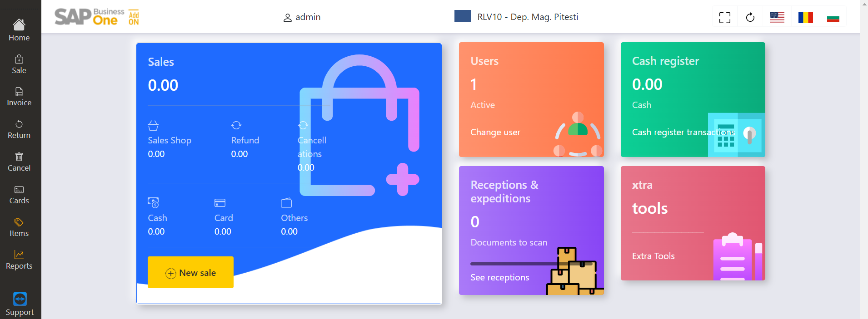Click the SAP Business One logo
This screenshot has width=868, height=319.
pyautogui.click(x=96, y=17)
